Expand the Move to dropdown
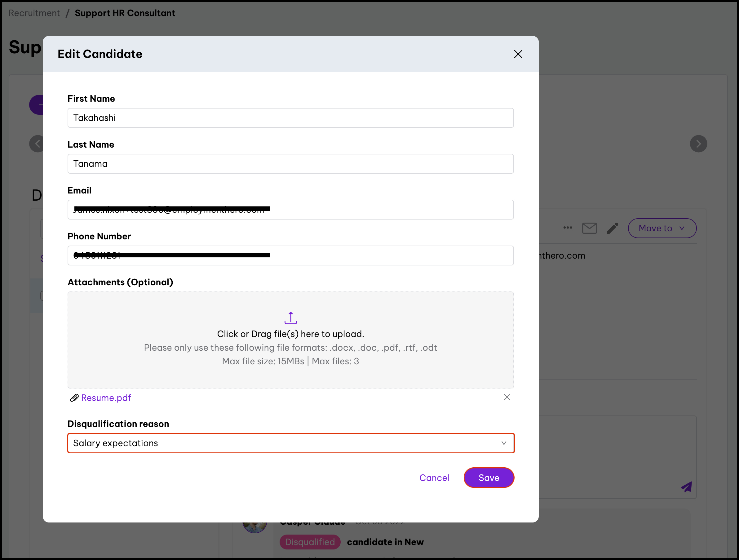 662,228
